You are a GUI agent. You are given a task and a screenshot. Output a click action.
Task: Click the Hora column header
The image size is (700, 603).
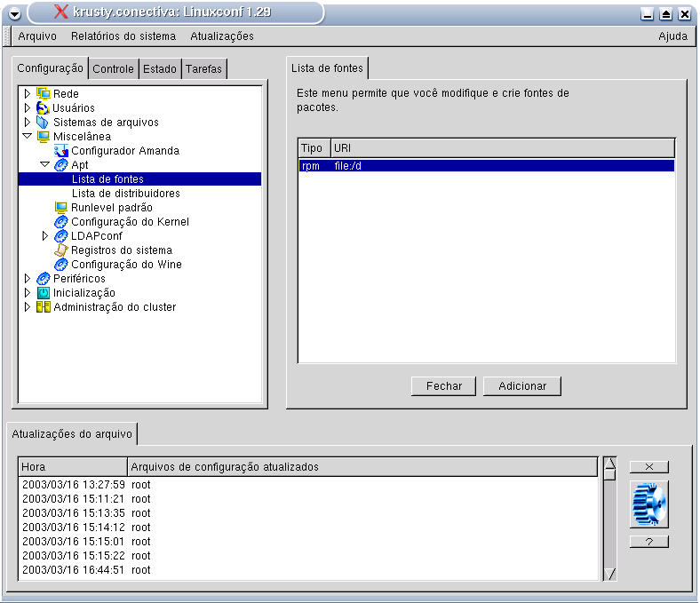point(73,467)
